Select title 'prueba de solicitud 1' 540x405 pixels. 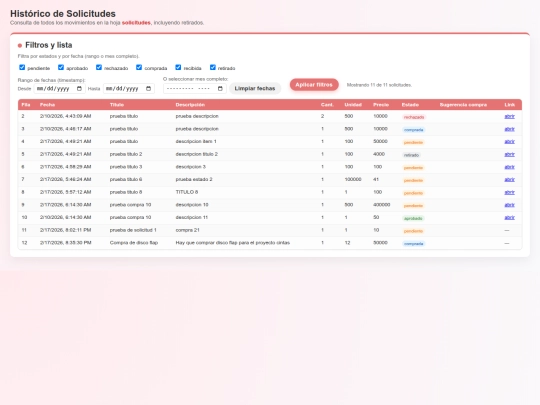click(133, 230)
